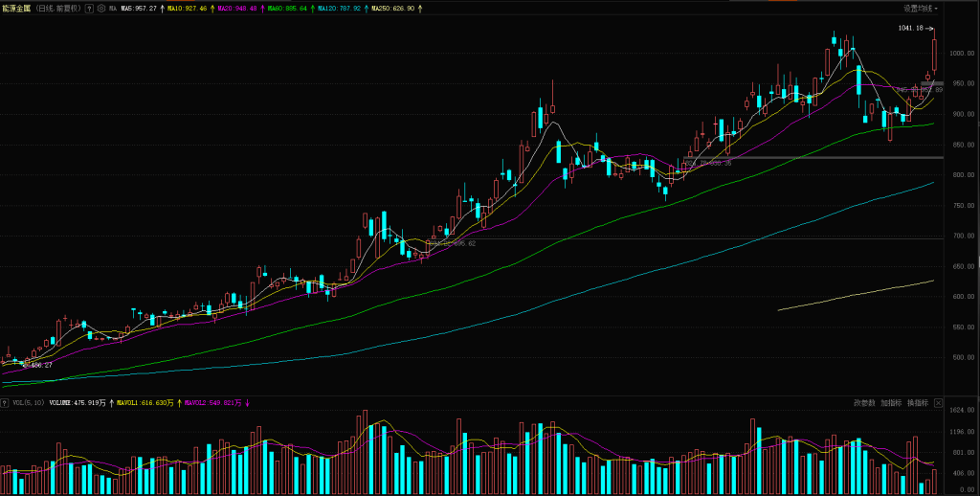Image resolution: width=980 pixels, height=496 pixels.
Task: Click the MAVOL1 volume average label
Action: pyautogui.click(x=145, y=403)
